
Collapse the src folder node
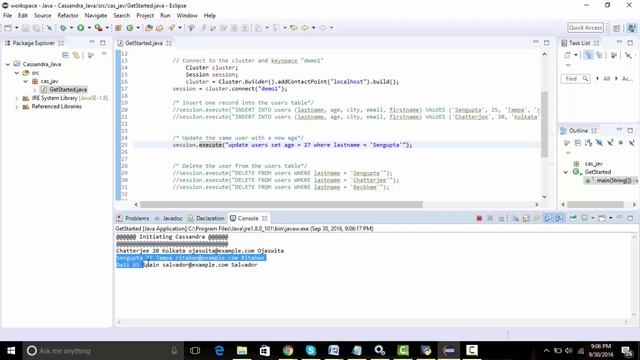click(17, 73)
